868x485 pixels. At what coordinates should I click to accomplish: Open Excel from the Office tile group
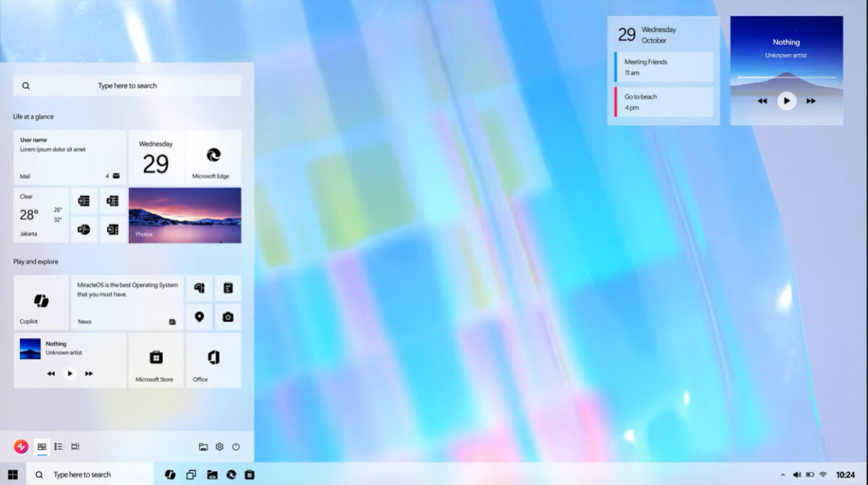click(x=113, y=201)
